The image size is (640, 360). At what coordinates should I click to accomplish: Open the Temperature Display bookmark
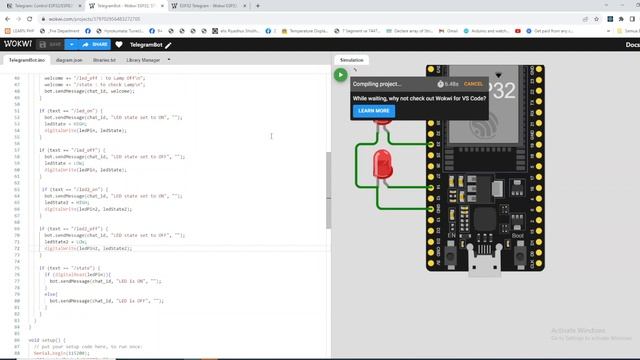(x=304, y=31)
